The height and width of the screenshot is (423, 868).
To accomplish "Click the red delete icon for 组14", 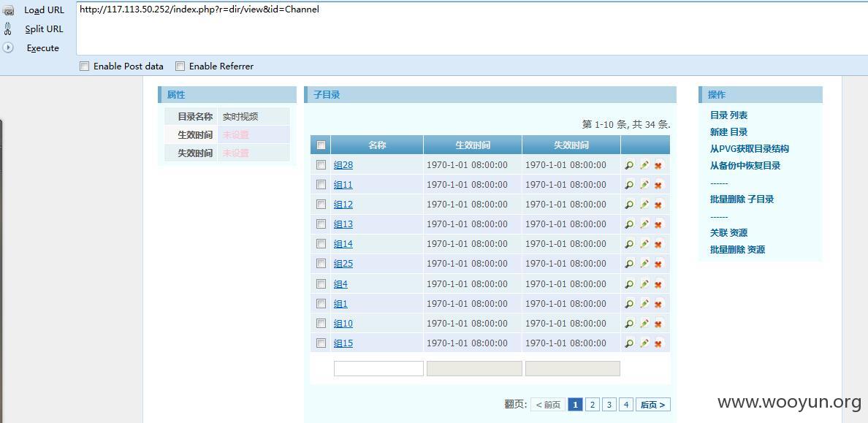I will click(658, 244).
